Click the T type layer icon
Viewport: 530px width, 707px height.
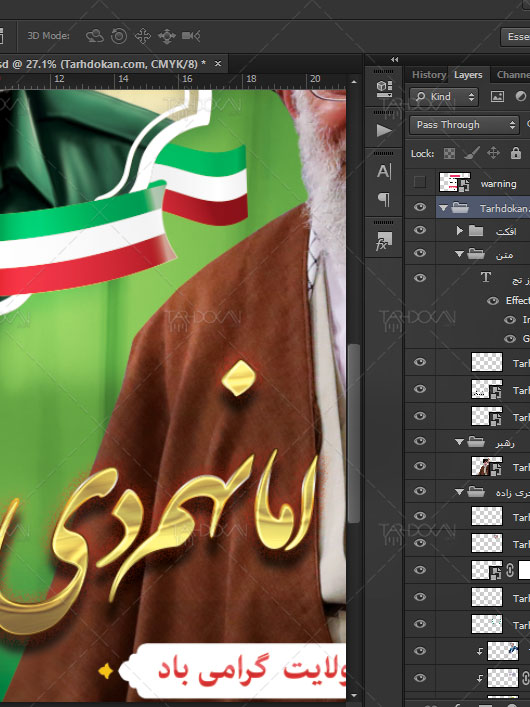(486, 277)
